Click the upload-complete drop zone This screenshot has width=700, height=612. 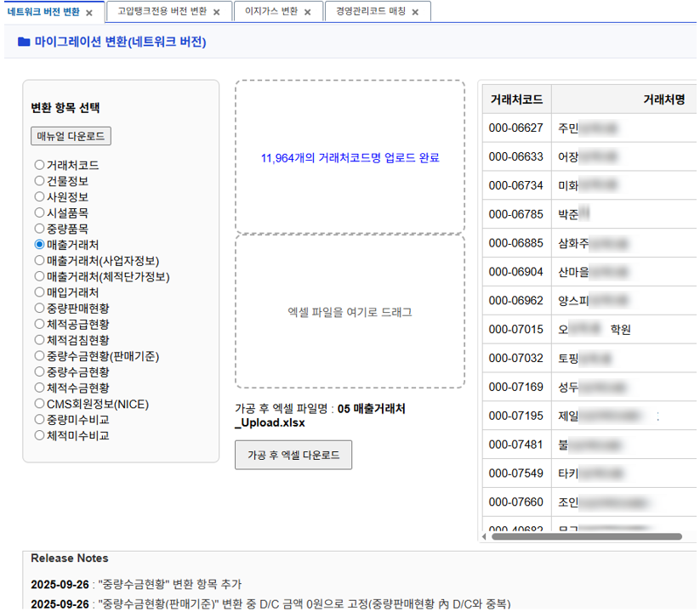click(350, 157)
